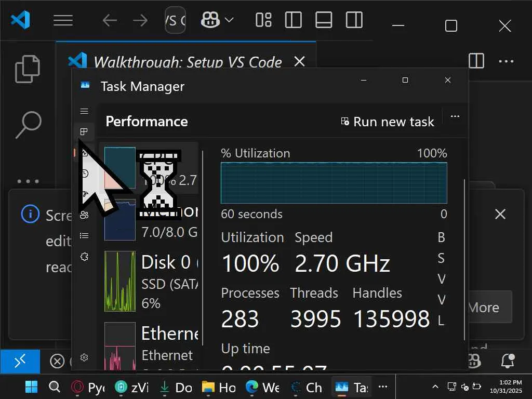Open VS Code remote window indicator
Screen dimensions: 532x399
(x=20, y=361)
